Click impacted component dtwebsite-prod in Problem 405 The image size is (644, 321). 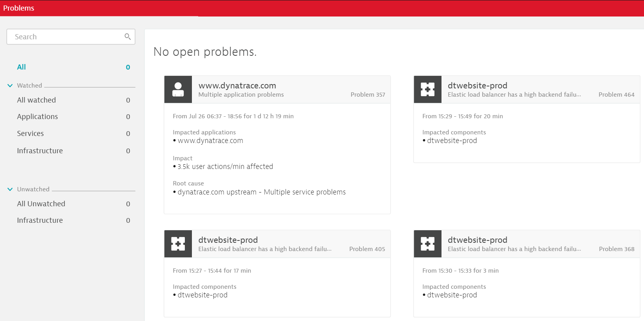pyautogui.click(x=203, y=295)
